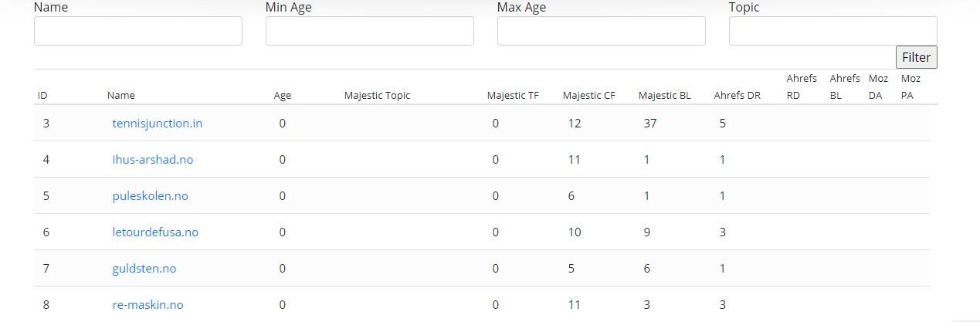Open the ihus-arshad.no domain link

[x=152, y=159]
